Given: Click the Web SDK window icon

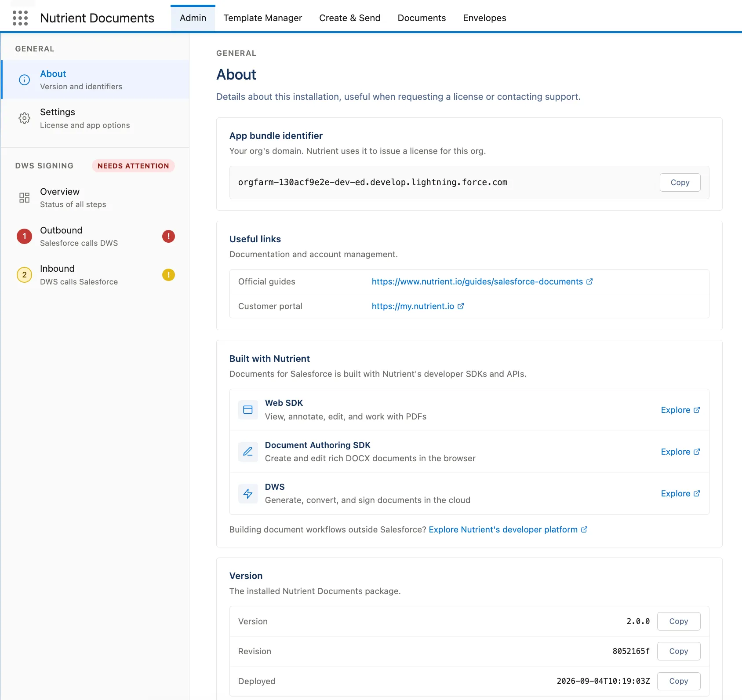Looking at the screenshot, I should tap(248, 410).
